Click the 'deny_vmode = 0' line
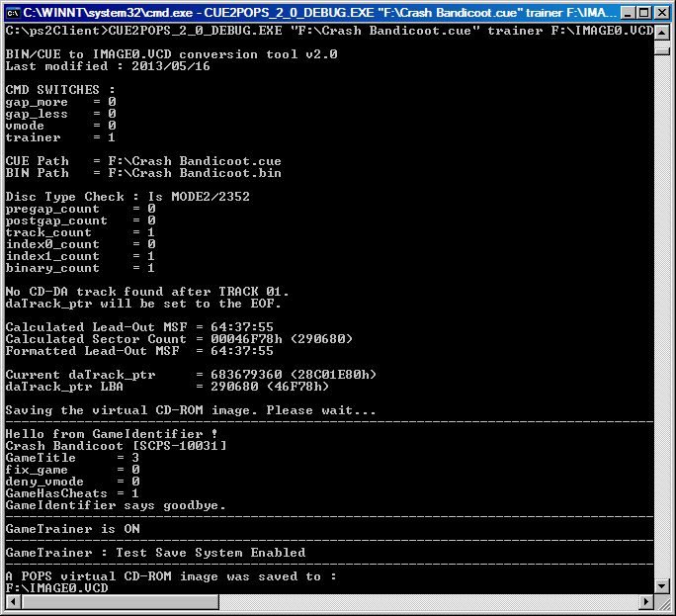This screenshot has width=676, height=616. (x=72, y=482)
